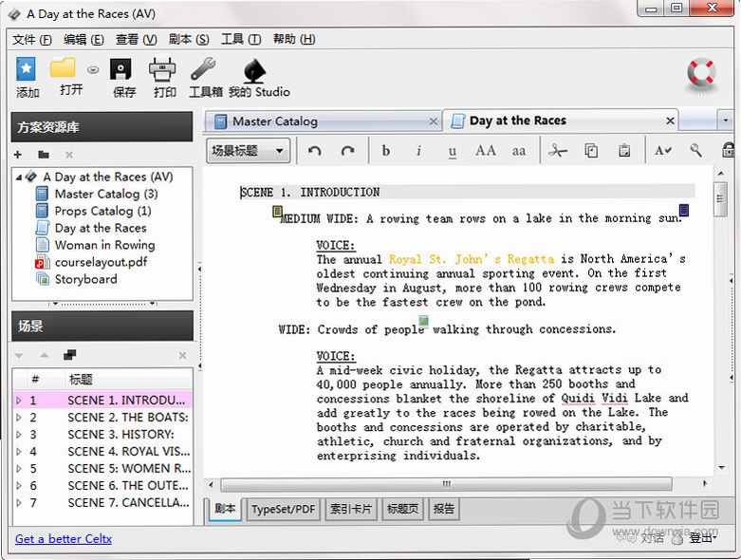Cut selection with scissors icon
Screen dimensions: 741x560
[x=558, y=151]
